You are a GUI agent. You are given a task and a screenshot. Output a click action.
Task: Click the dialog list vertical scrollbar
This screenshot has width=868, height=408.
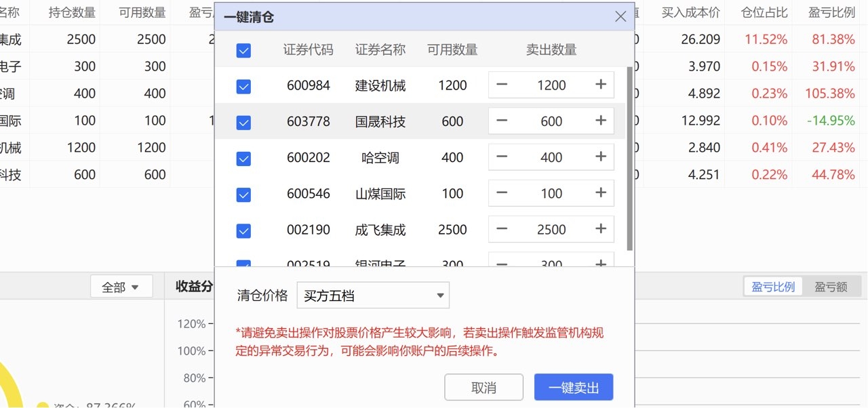pyautogui.click(x=630, y=158)
